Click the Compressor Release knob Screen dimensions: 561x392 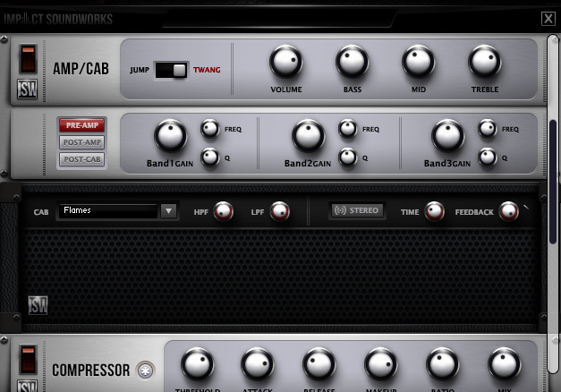coord(319,363)
